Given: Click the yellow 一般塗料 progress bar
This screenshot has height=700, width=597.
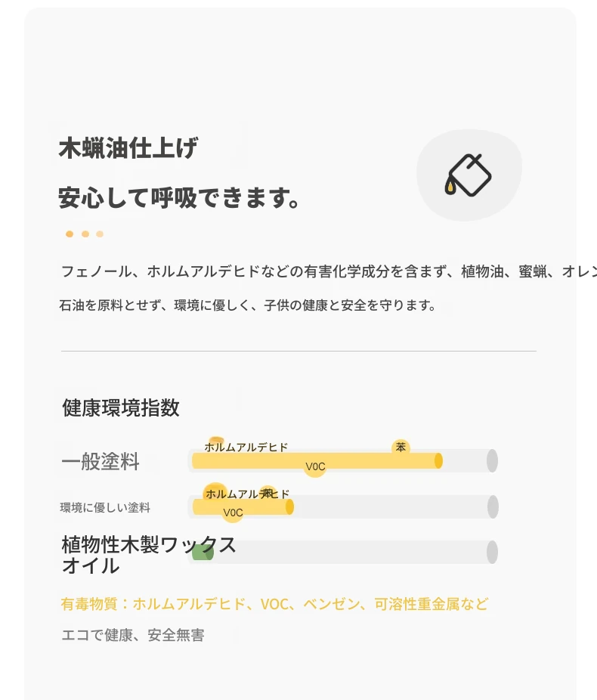Looking at the screenshot, I should point(317,460).
